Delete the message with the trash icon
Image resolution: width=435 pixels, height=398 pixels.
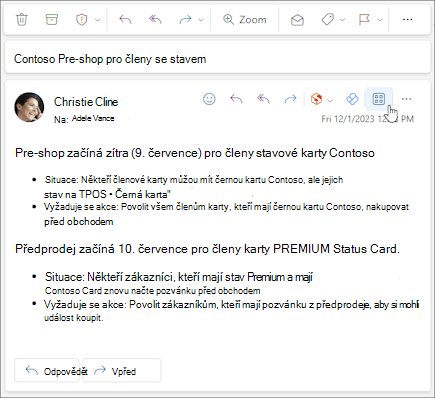click(x=22, y=20)
